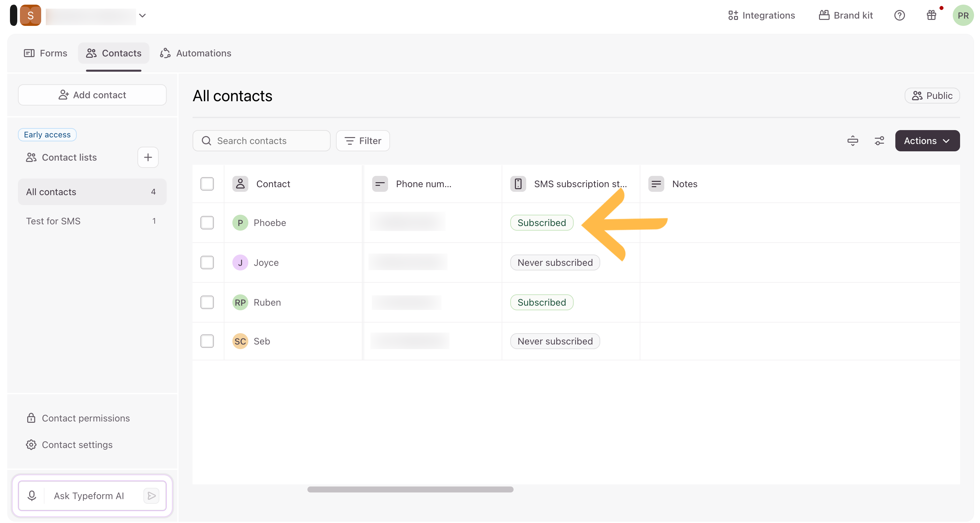Click the horizontal table scrollbar

pyautogui.click(x=410, y=489)
